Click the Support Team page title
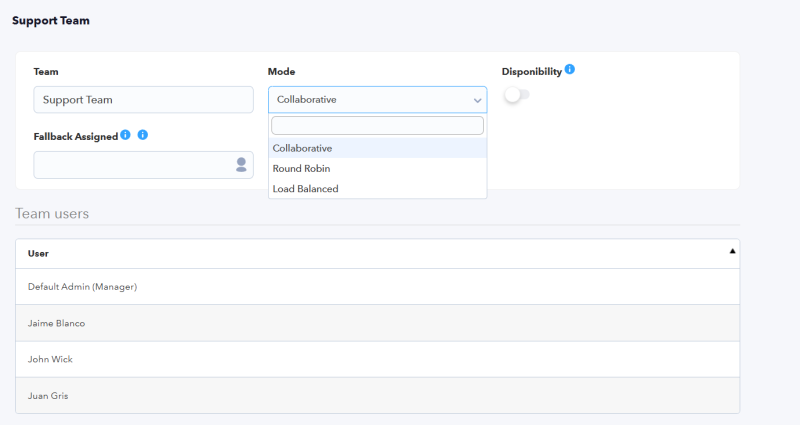The height and width of the screenshot is (425, 800). click(x=51, y=20)
